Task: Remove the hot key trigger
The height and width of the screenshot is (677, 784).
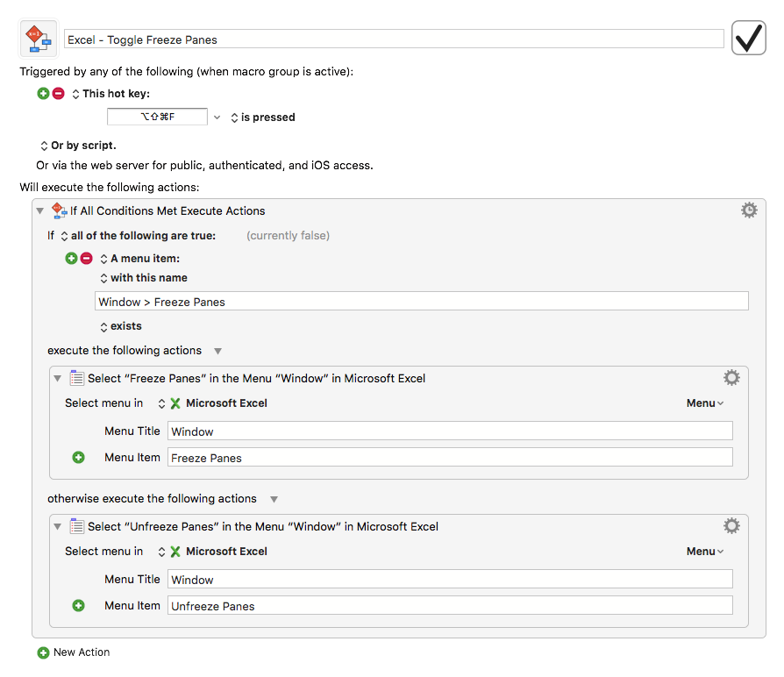Action: (59, 94)
